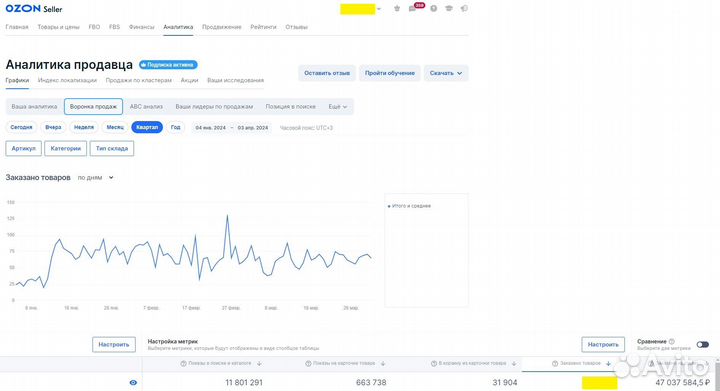720x391 pixels.
Task: Switch to Индекс локализации tab
Action: click(x=67, y=80)
